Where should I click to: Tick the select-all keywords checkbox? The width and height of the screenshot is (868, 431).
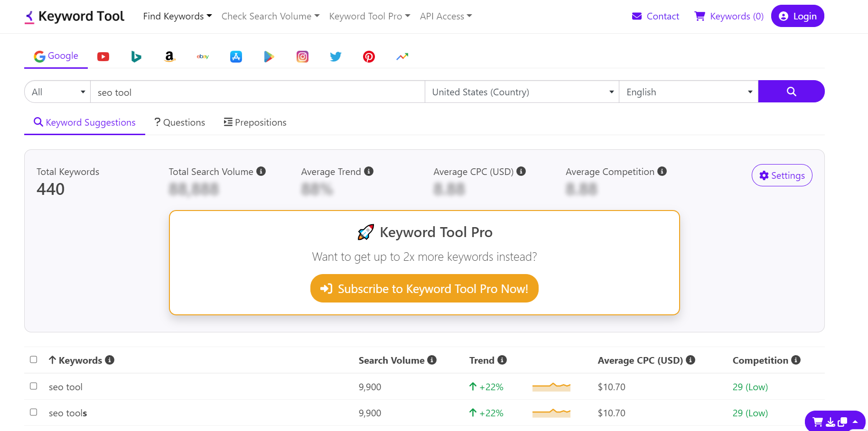pyautogui.click(x=34, y=359)
